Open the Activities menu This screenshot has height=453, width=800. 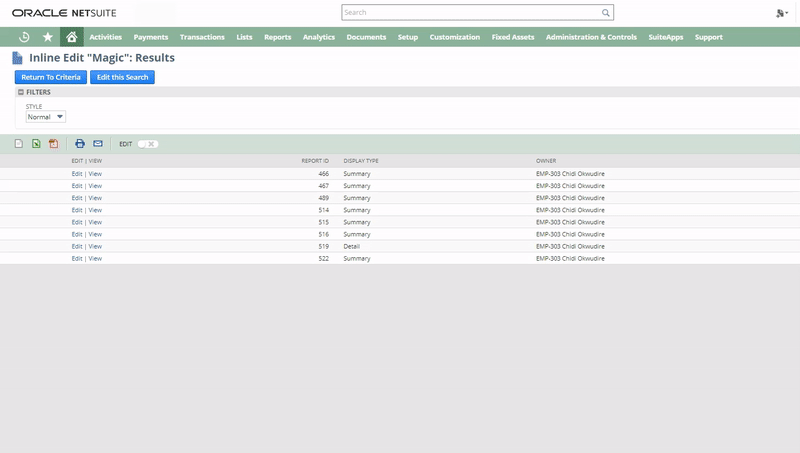coord(106,37)
